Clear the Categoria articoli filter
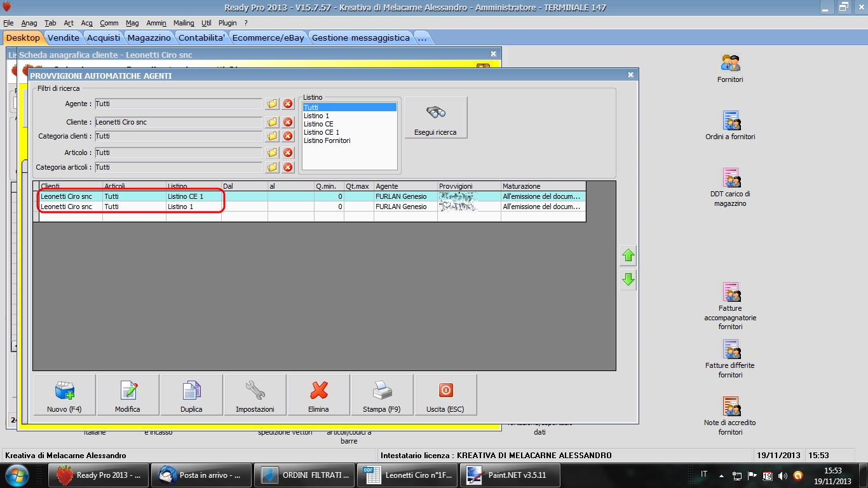The height and width of the screenshot is (488, 868). pyautogui.click(x=288, y=167)
